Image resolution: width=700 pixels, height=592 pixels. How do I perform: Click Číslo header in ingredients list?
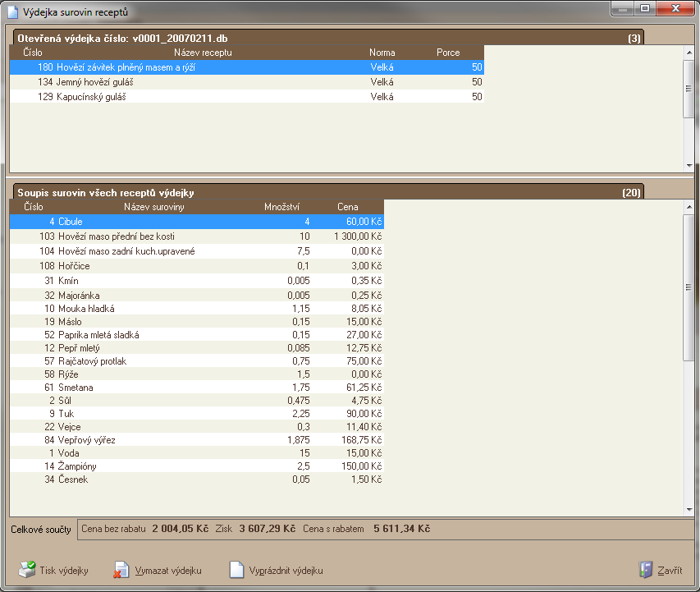34,207
